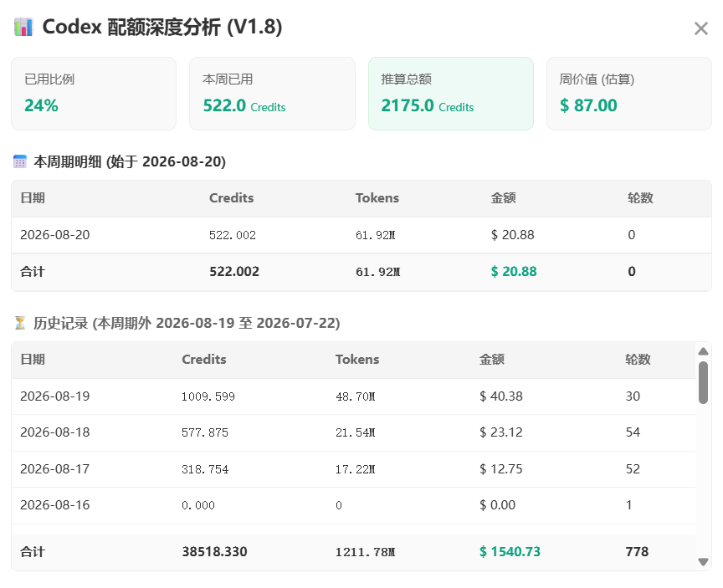Click the credits value 522.002 in 2026-08-20 row
The width and height of the screenshot is (723, 588).
233,235
